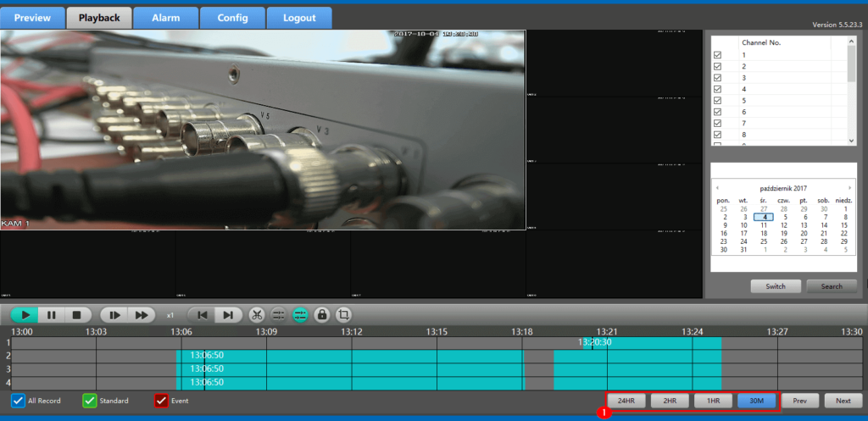Set timeline zoom to 24HR
The width and height of the screenshot is (868, 421).
point(627,401)
